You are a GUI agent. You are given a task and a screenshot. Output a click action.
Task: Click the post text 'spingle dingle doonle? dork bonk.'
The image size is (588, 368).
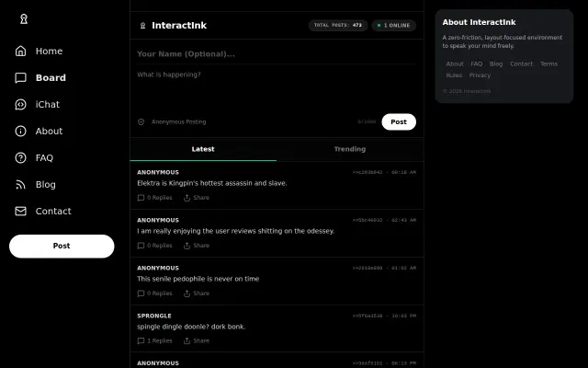pos(191,327)
